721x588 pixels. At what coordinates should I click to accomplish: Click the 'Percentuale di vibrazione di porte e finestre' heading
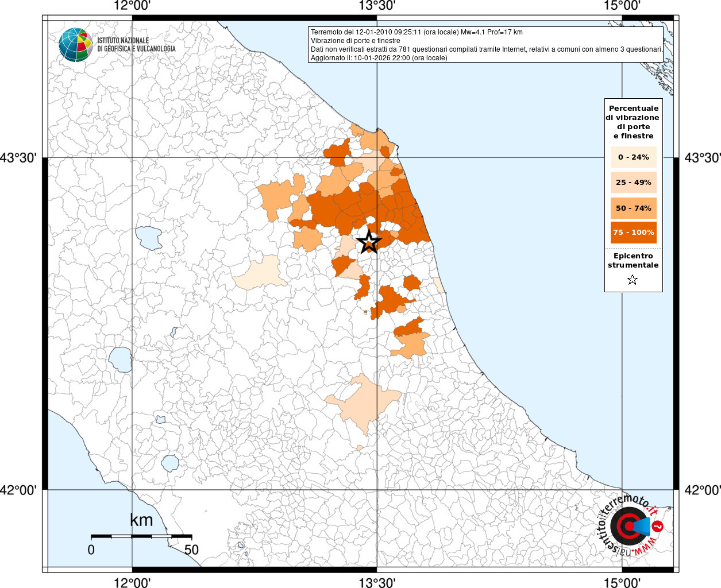[633, 122]
